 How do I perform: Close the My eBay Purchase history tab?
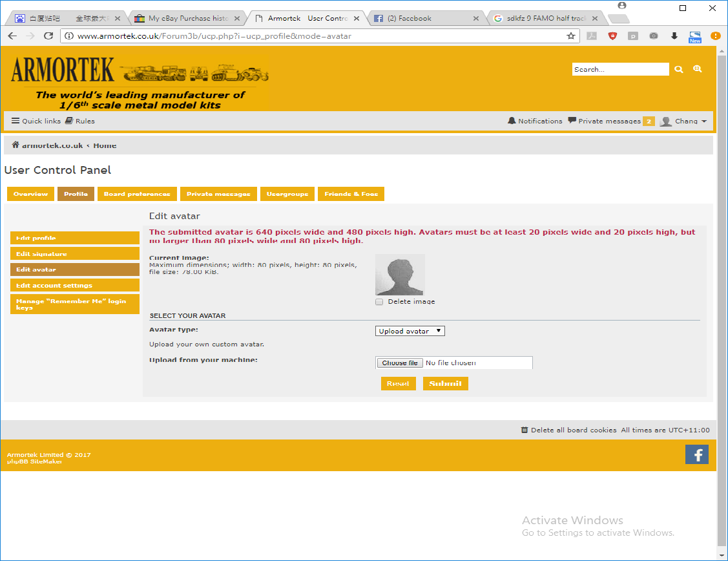coord(237,19)
